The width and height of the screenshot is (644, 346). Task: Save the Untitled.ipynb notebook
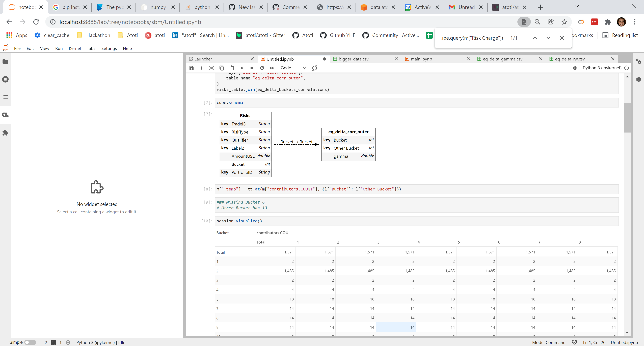192,68
